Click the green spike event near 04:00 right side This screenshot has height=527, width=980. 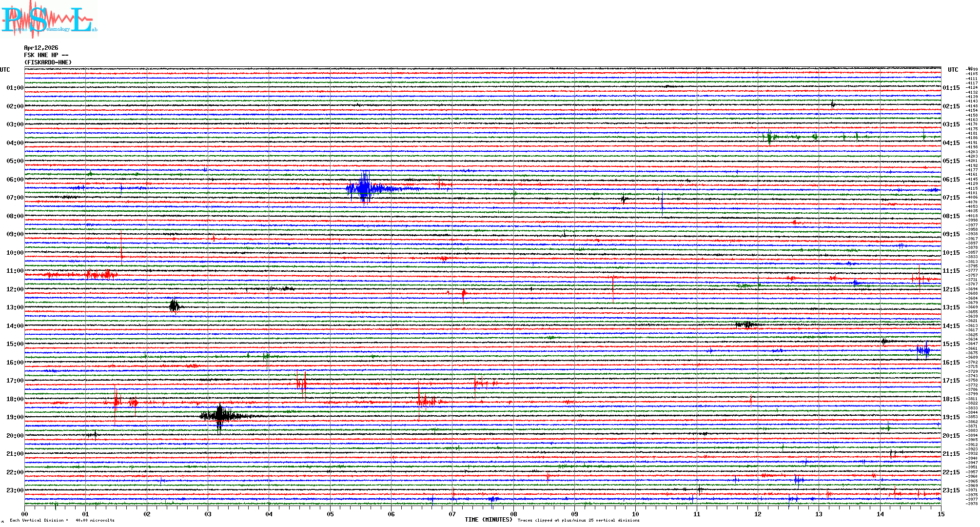point(769,137)
